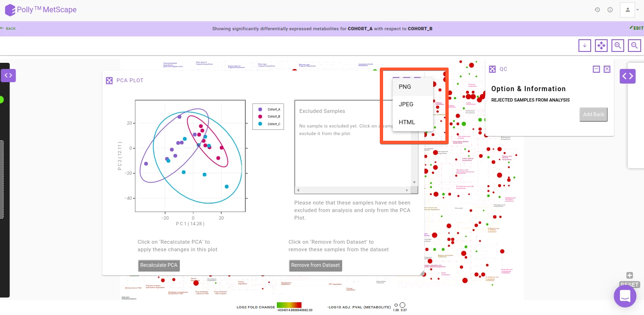
Task: Click the green status dot on left sidebar
Action: [x=1, y=100]
